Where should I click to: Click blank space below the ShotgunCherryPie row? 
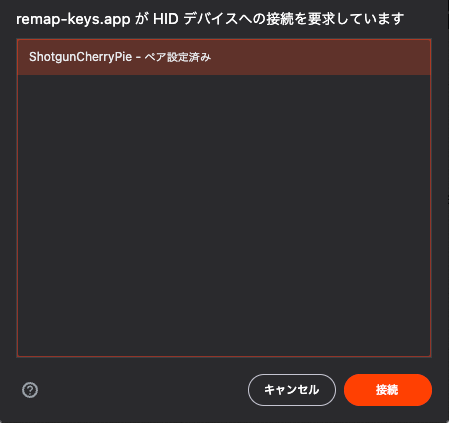[224, 215]
